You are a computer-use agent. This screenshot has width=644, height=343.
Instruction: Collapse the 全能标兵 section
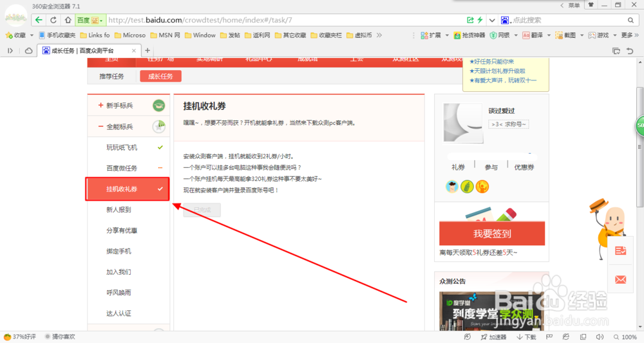(129, 127)
